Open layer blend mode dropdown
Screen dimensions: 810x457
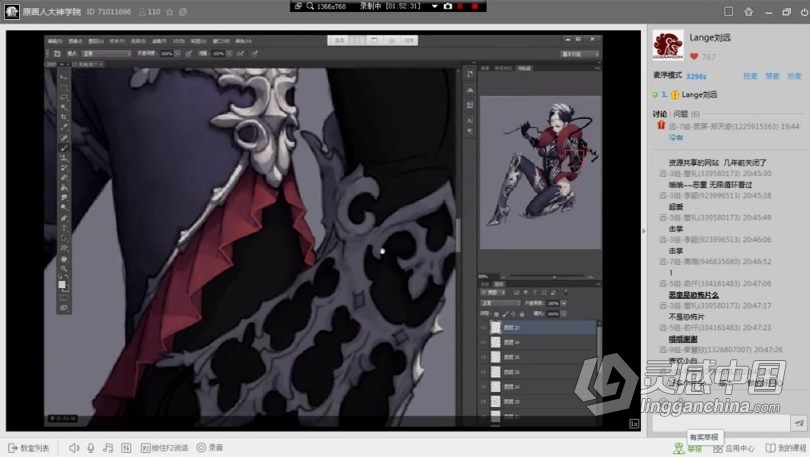(500, 303)
